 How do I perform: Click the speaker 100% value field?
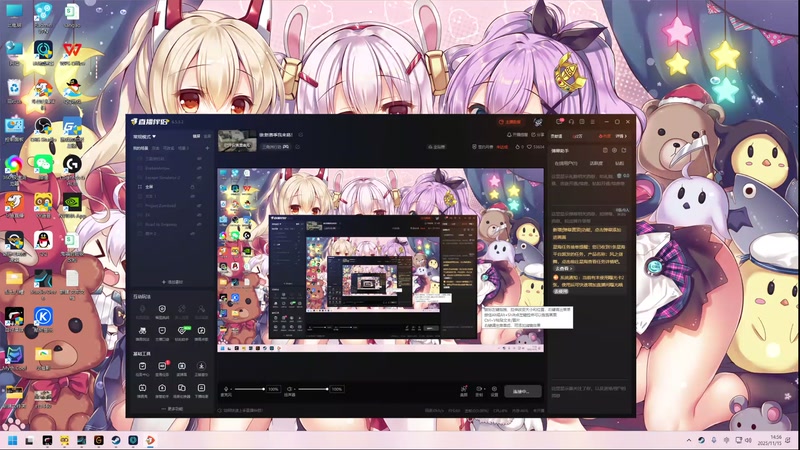337,389
